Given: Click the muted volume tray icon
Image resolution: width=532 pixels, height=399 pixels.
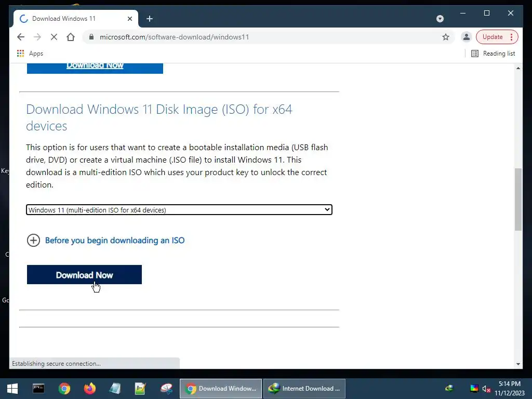Looking at the screenshot, I should 486,389.
